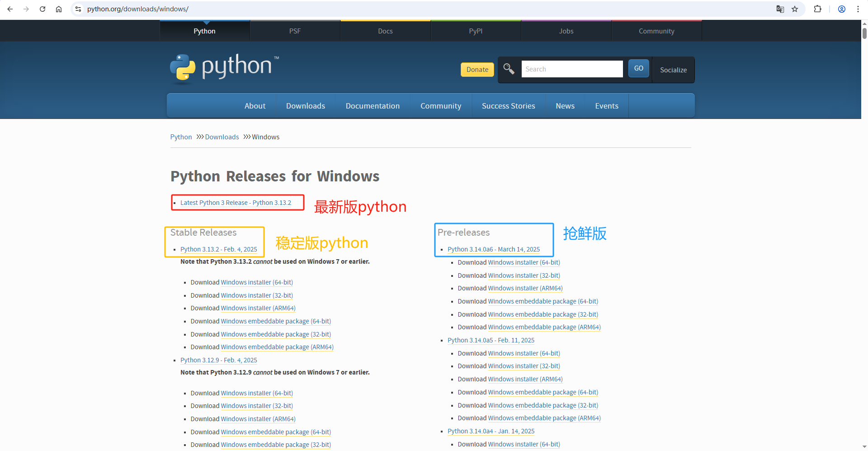Open Python 3.14.0a4 - Jan. 14, 2025 link

(x=491, y=431)
